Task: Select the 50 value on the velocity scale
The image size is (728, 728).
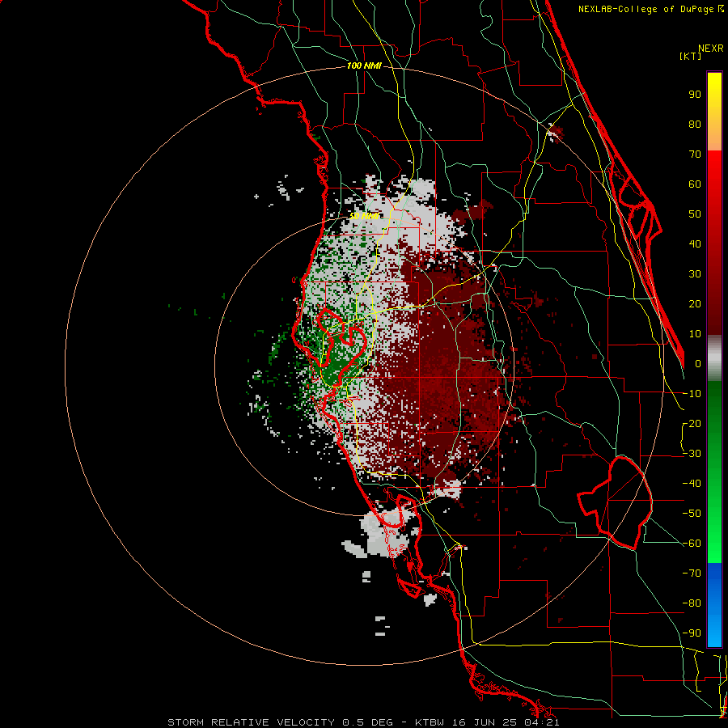Action: tap(695, 214)
